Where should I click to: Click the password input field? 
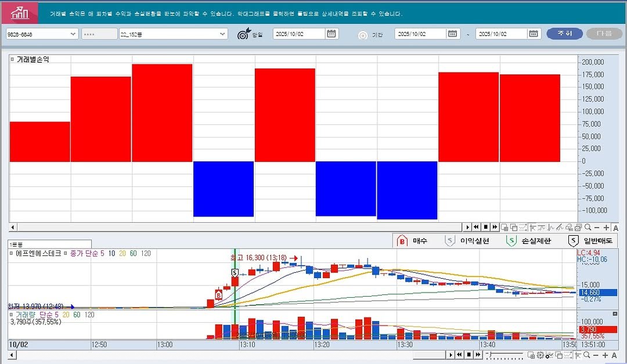(x=99, y=34)
